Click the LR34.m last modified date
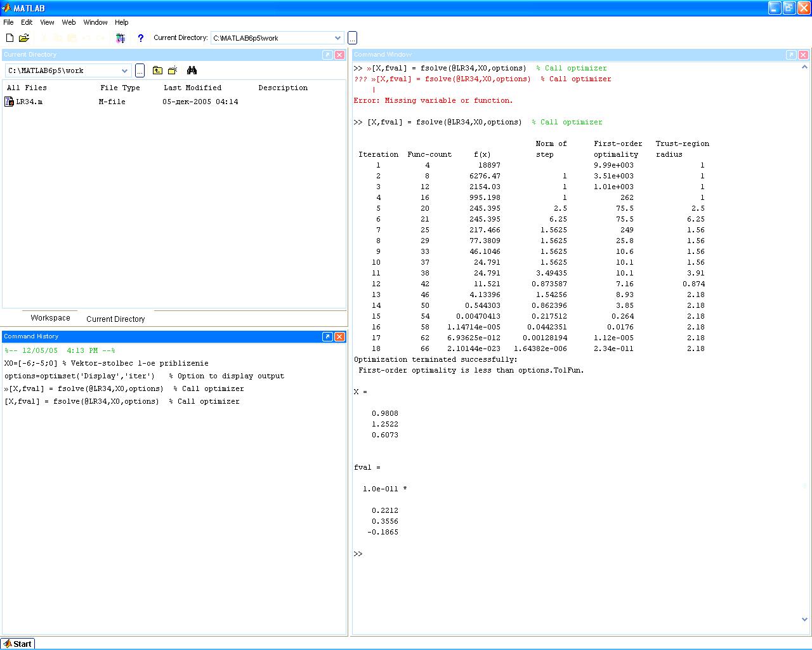The width and height of the screenshot is (812, 650). [x=200, y=102]
